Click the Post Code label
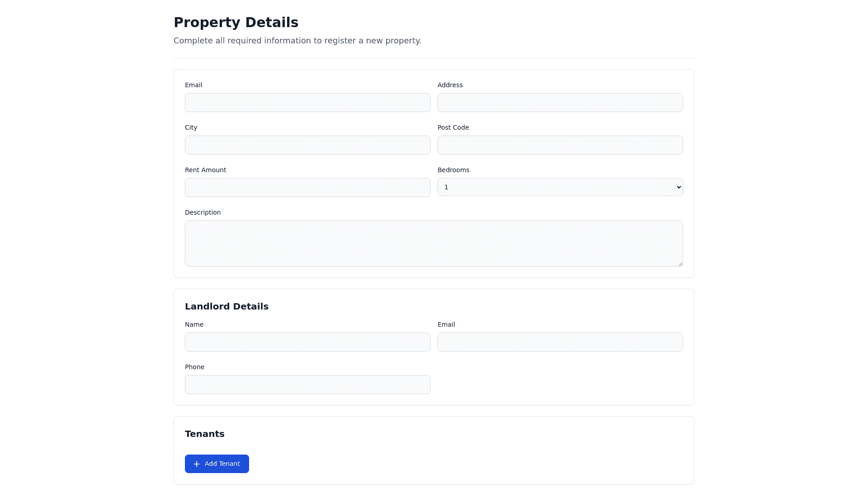 tap(453, 127)
